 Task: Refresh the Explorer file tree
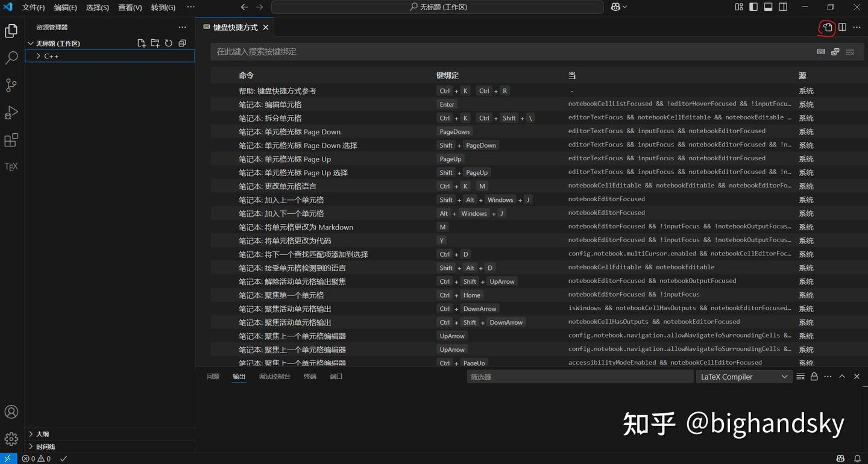point(169,43)
